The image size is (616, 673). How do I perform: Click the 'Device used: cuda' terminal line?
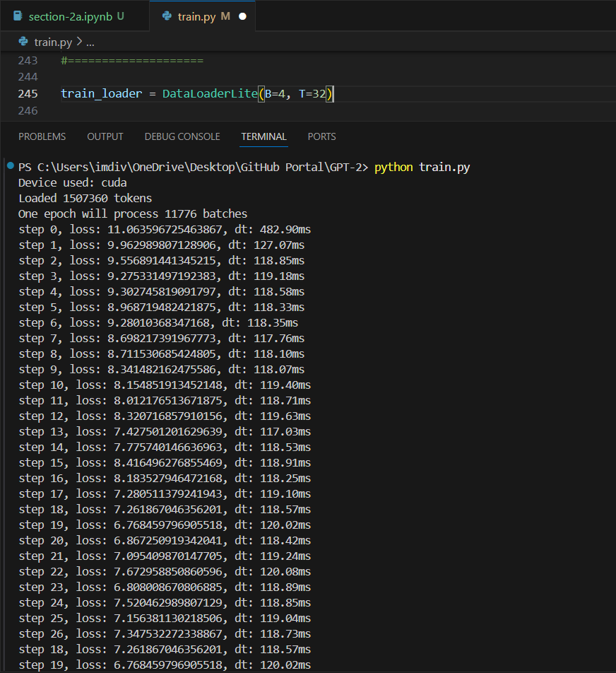coord(73,183)
